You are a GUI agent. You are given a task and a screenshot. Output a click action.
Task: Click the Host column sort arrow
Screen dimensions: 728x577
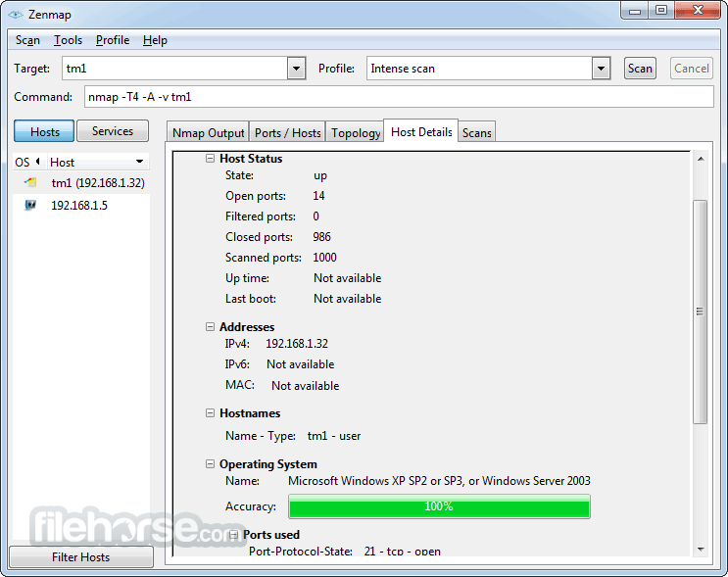click(x=139, y=162)
